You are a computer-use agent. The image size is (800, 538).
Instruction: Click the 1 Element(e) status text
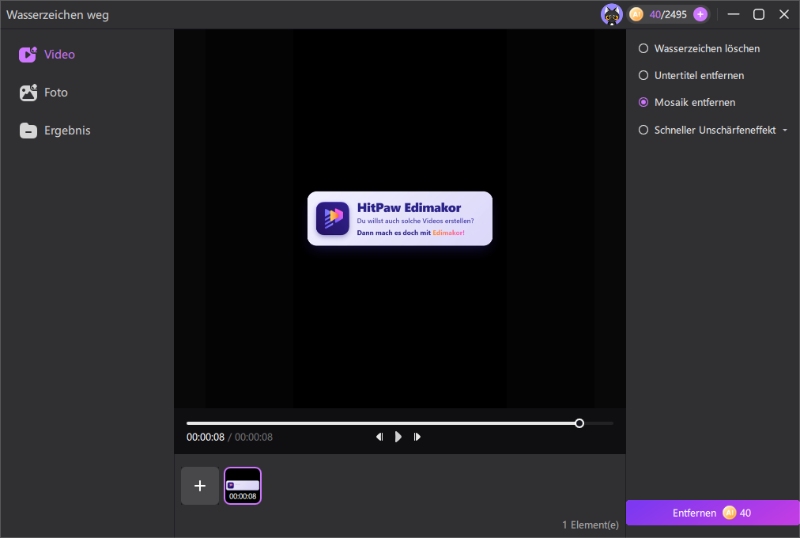click(590, 525)
